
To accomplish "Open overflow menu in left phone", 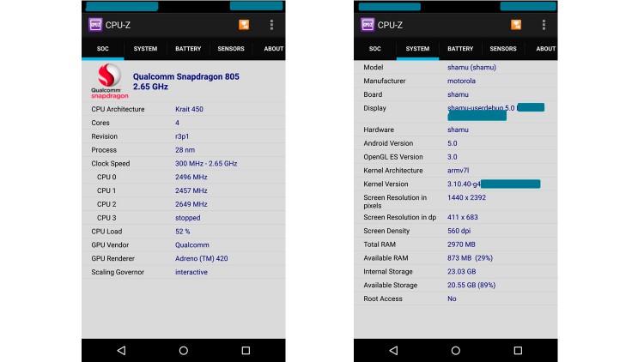I will click(x=271, y=25).
